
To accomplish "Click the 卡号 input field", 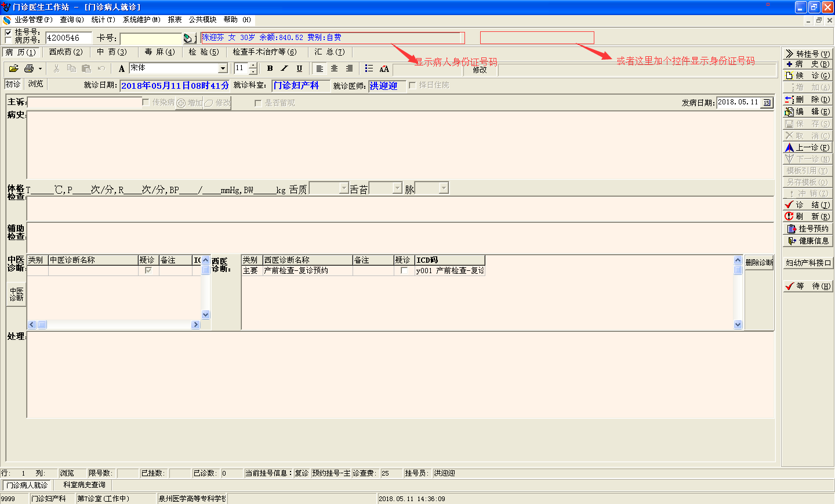I will [x=151, y=38].
